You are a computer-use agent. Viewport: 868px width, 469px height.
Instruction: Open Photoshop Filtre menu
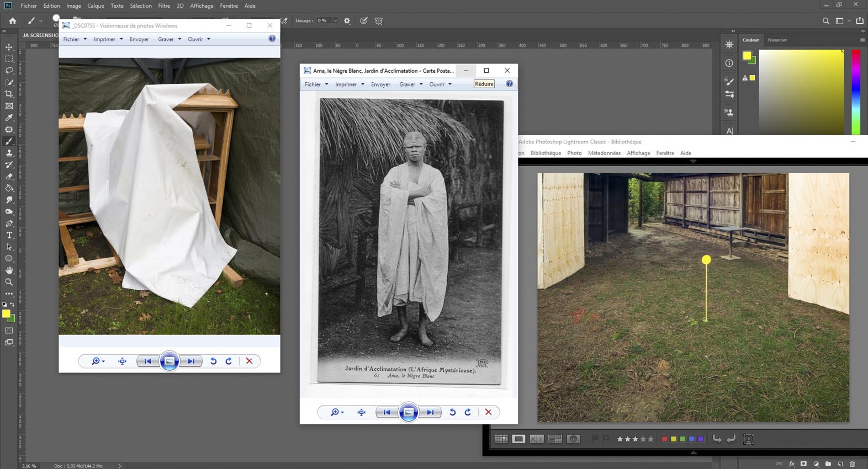[164, 6]
